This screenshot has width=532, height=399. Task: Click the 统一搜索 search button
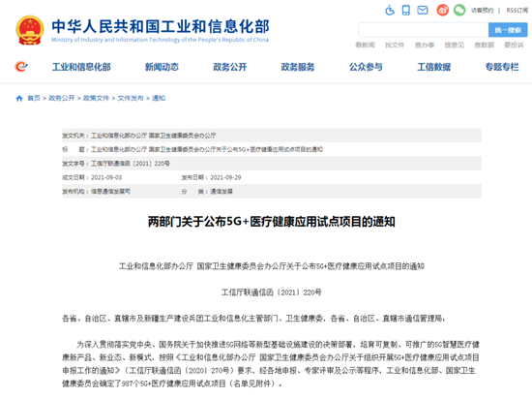[x=508, y=30]
